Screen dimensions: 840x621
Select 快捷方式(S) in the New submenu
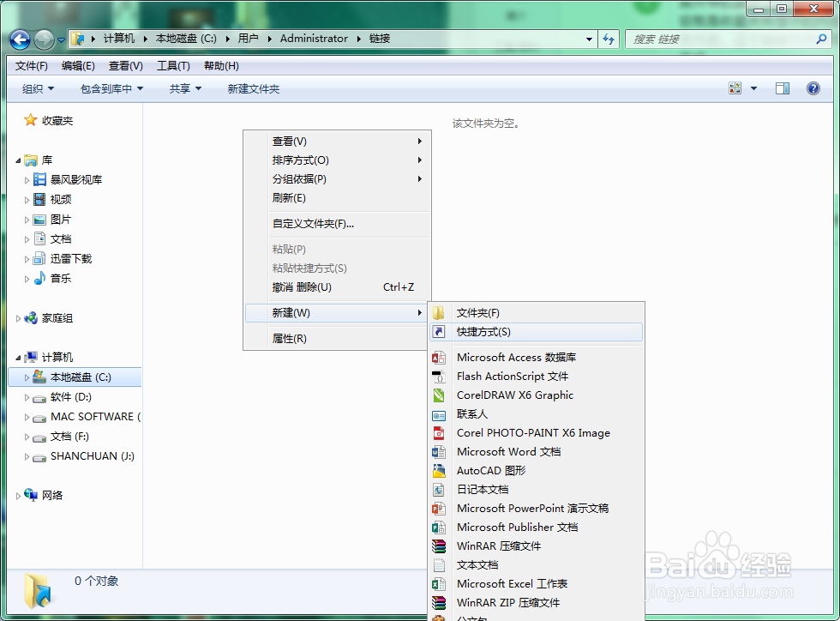(x=537, y=332)
